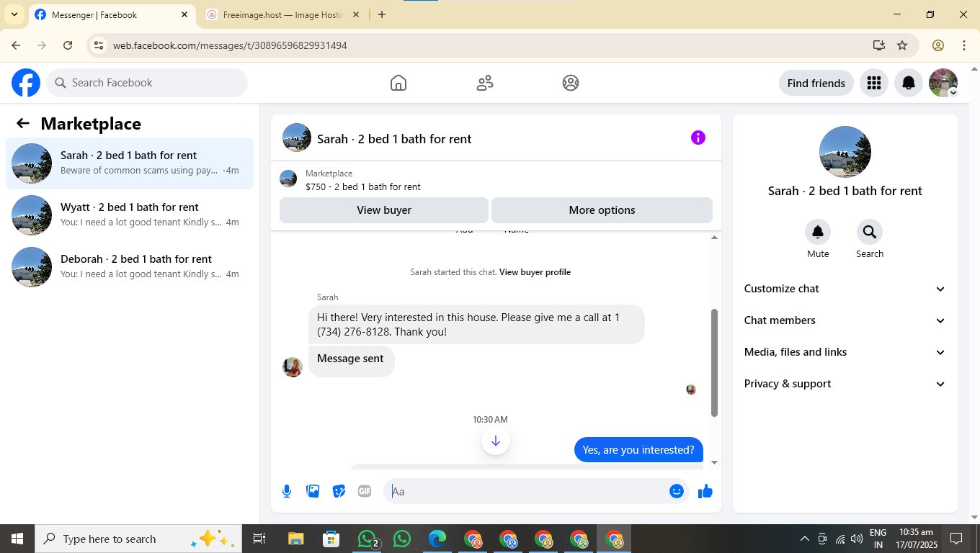Open the emoji picker smiley
This screenshot has width=980, height=553.
[676, 491]
